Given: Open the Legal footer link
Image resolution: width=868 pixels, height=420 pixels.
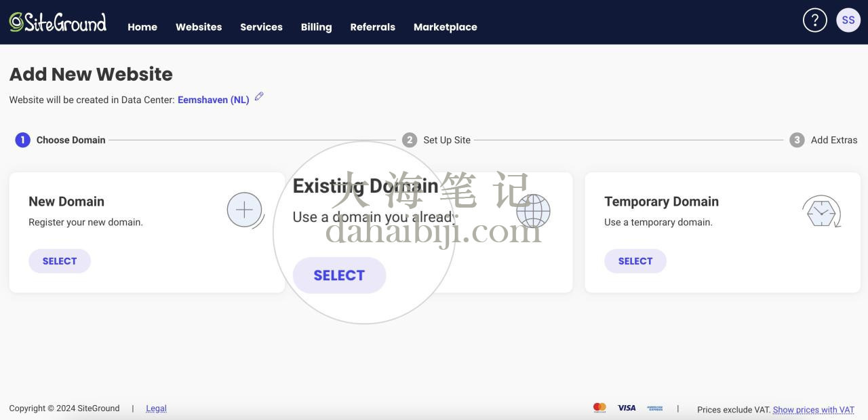Looking at the screenshot, I should pos(156,408).
